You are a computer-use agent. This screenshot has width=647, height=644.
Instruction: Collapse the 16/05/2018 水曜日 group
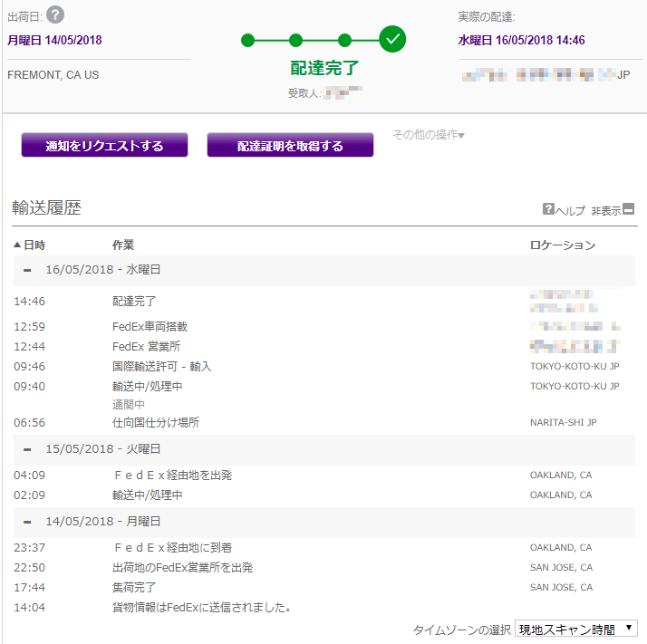pyautogui.click(x=27, y=270)
